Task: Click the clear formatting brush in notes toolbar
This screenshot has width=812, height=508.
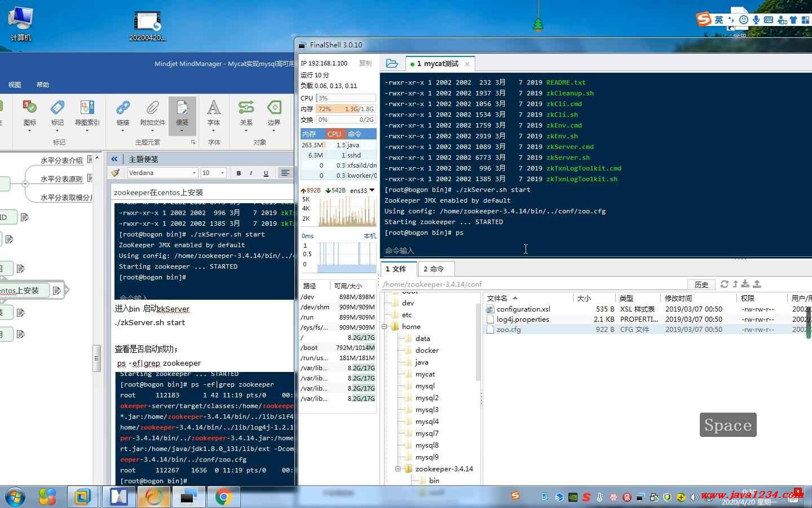Action: click(x=116, y=173)
